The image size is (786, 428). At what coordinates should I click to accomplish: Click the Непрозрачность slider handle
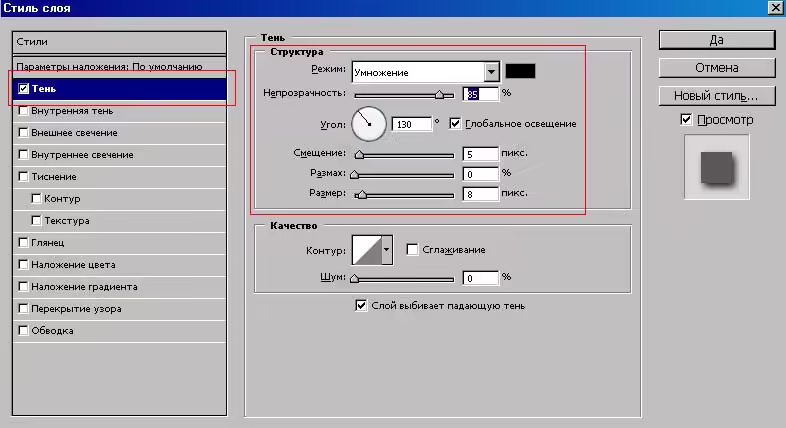(x=439, y=94)
